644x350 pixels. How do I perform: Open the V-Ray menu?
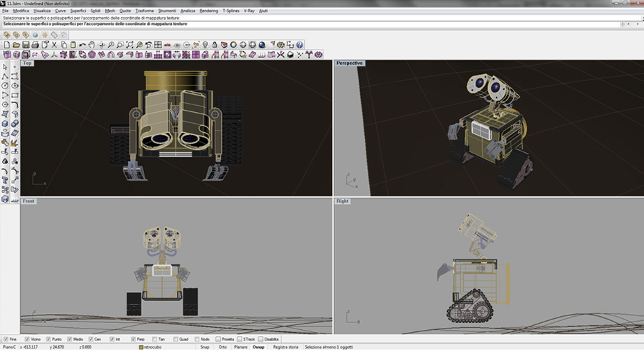point(249,10)
